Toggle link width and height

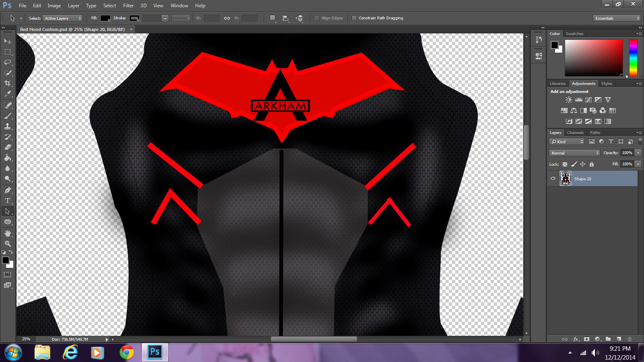pos(227,18)
